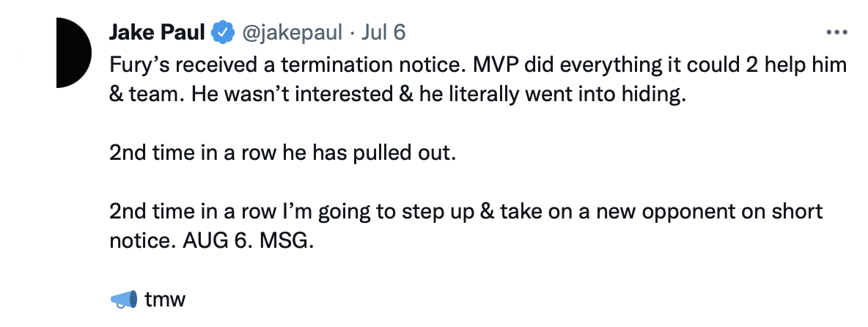Open the Jake Paul display name link

pos(157,33)
